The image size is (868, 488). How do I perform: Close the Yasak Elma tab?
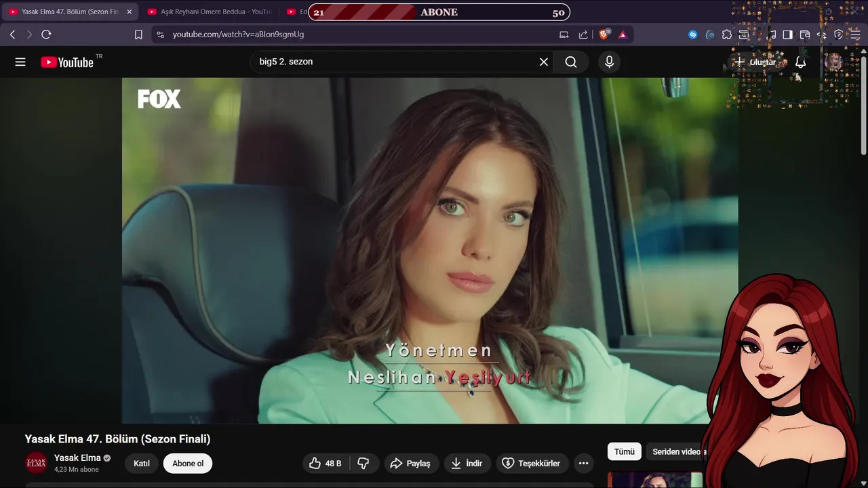coord(130,12)
